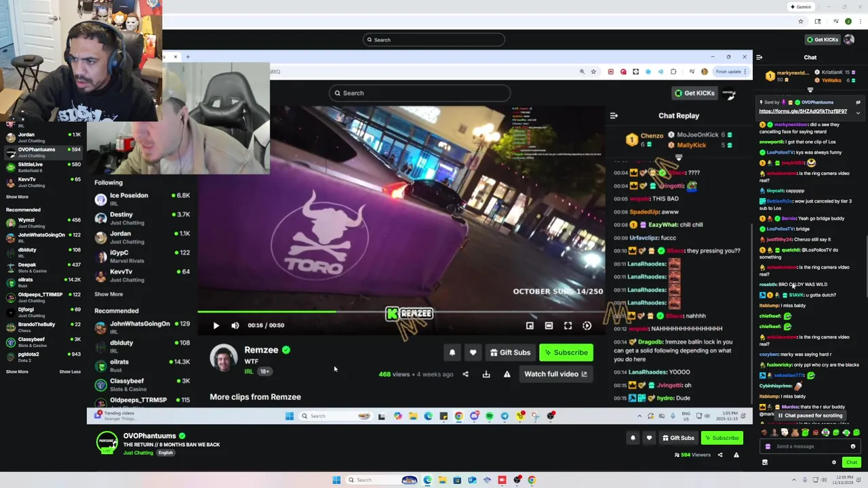Zoom magnifier icon in inner Chrome toolbar
868x488 pixels.
pos(582,72)
